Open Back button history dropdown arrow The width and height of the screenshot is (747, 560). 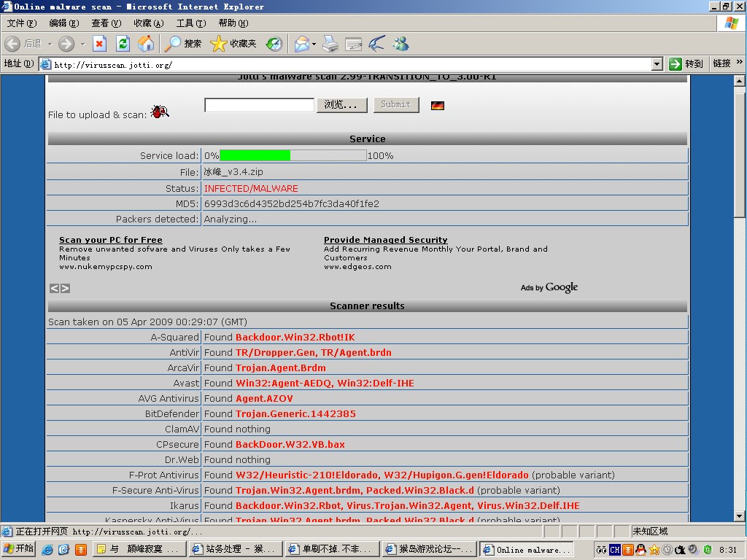click(50, 44)
